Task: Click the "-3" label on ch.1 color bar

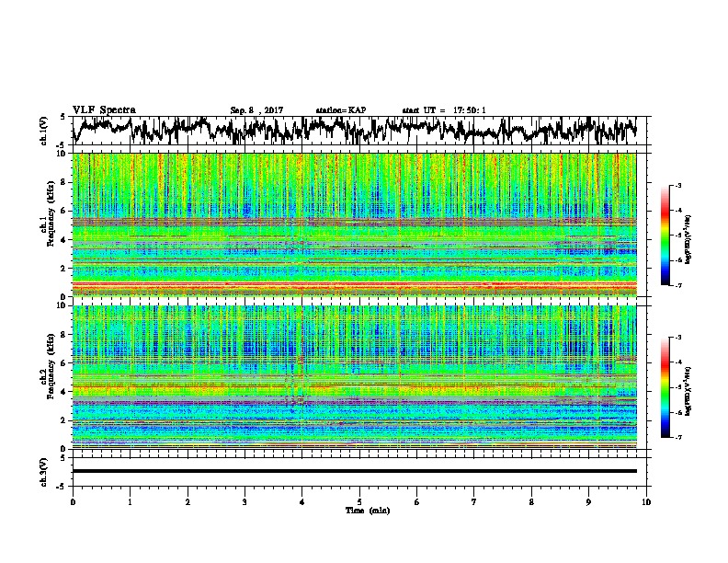Action: tap(677, 185)
